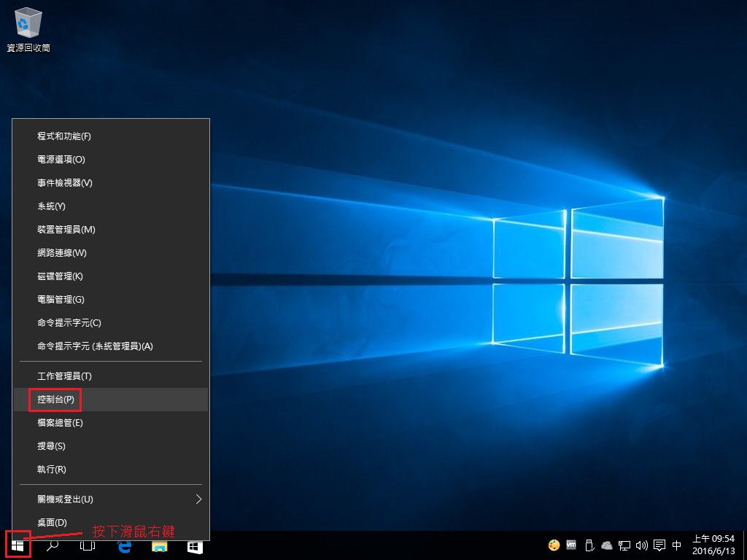Open File Explorer from the taskbar

pyautogui.click(x=158, y=545)
